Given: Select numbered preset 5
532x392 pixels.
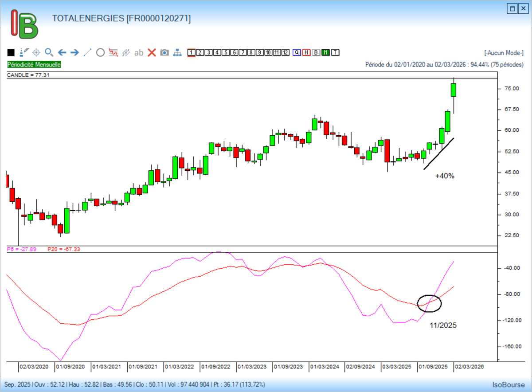Looking at the screenshot, I should 226,53.
